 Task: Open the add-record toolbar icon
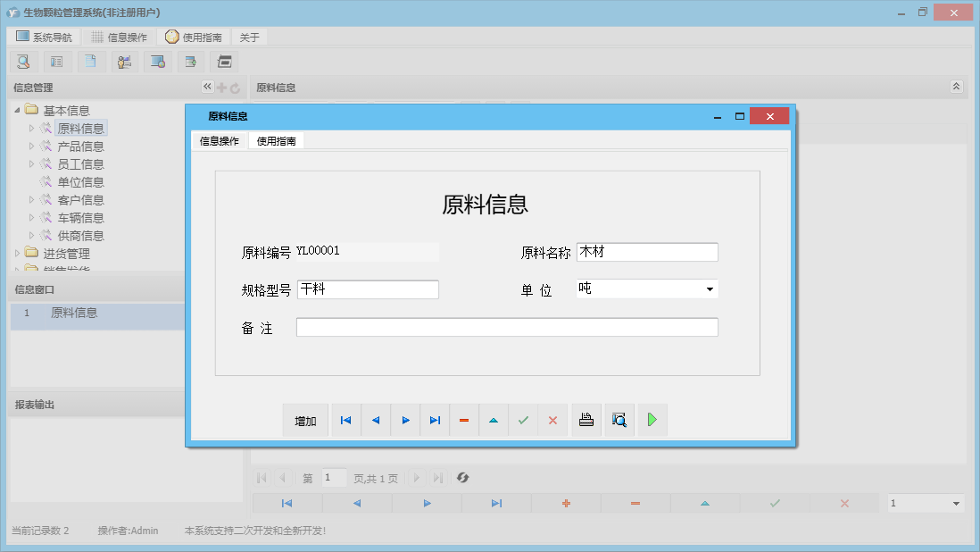[x=190, y=62]
